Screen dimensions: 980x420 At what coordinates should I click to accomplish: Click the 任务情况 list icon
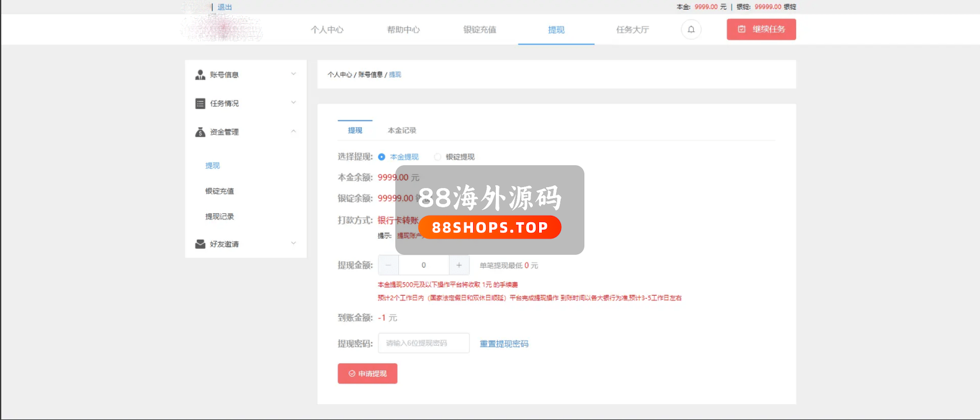click(200, 104)
